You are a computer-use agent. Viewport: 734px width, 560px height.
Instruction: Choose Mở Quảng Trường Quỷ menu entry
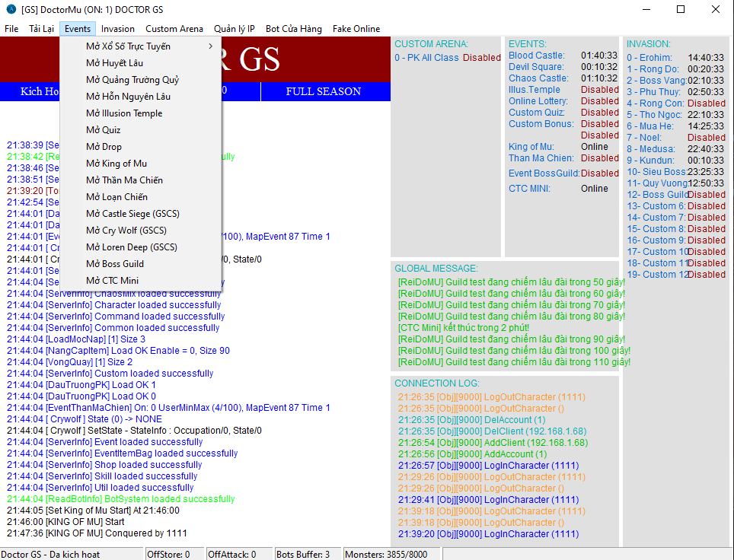click(x=132, y=80)
